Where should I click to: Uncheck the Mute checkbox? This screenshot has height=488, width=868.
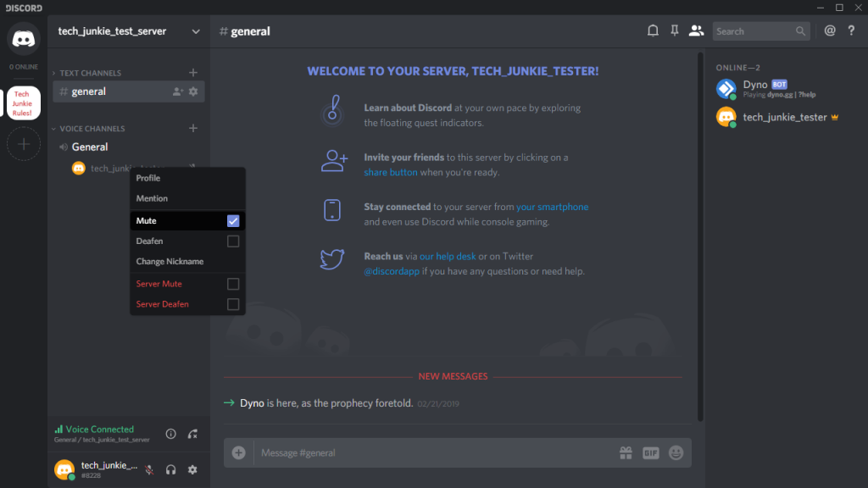(x=233, y=221)
